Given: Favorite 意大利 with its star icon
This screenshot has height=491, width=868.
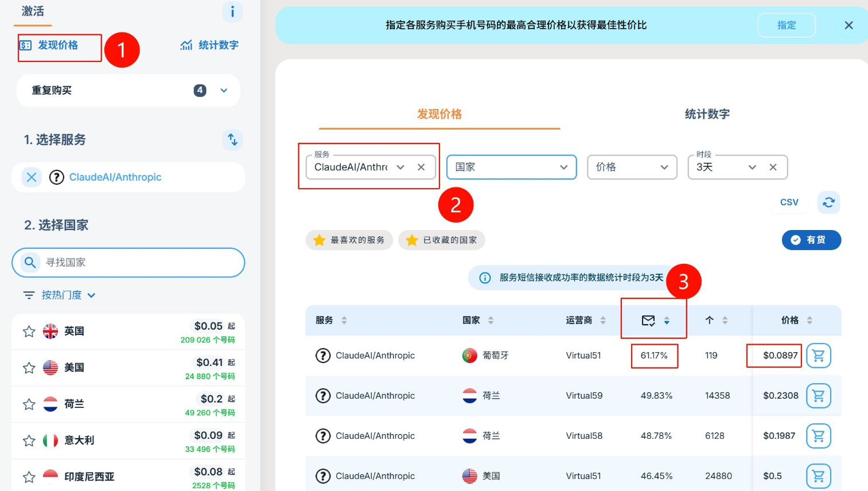Looking at the screenshot, I should 29,441.
